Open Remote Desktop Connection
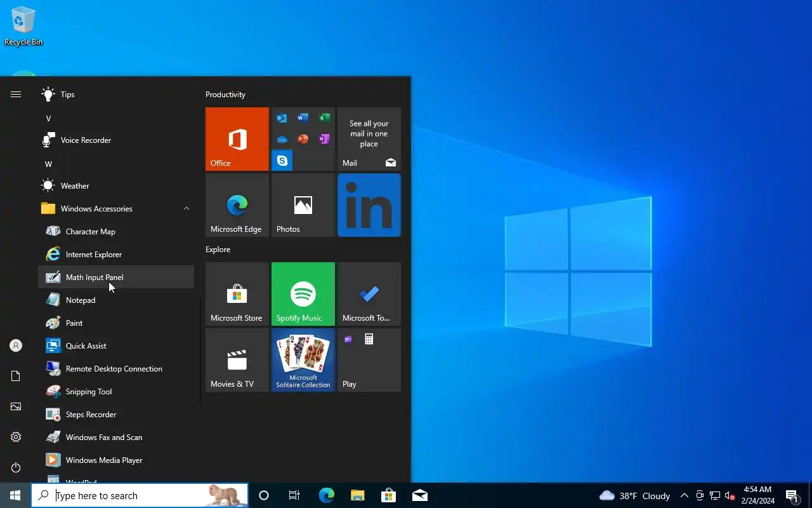This screenshot has width=812, height=508. point(116,369)
